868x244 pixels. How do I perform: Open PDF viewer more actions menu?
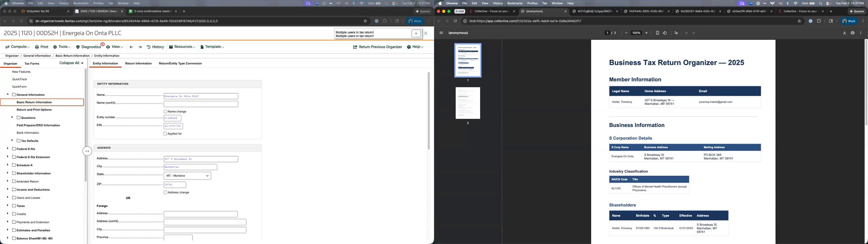861,33
